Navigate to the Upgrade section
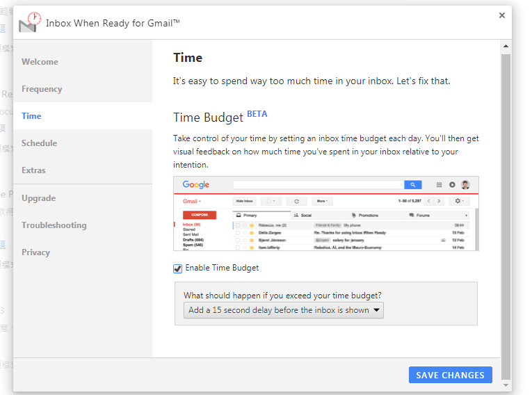The width and height of the screenshot is (532, 395). point(38,198)
